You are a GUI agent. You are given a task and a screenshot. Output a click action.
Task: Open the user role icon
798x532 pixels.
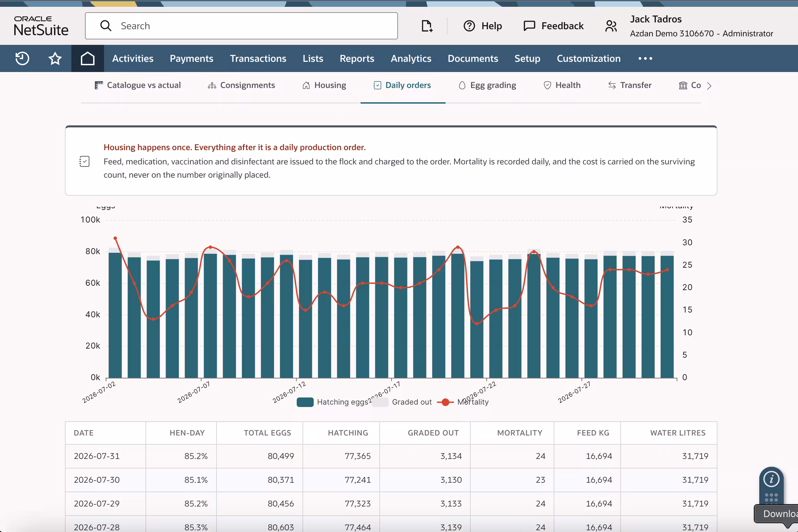[x=611, y=26]
